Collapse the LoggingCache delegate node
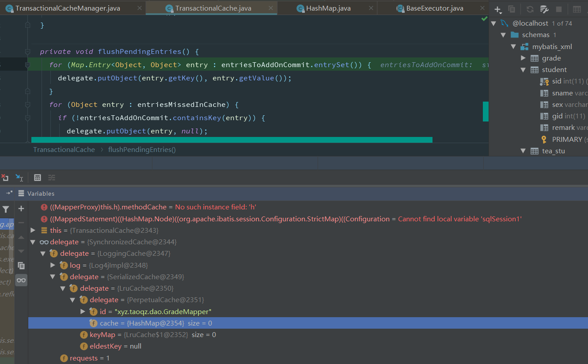Image resolution: width=588 pixels, height=364 pixels. [43, 254]
